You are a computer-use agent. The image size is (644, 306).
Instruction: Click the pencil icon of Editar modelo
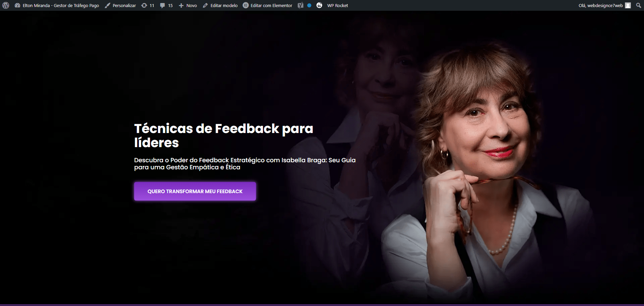pyautogui.click(x=205, y=6)
